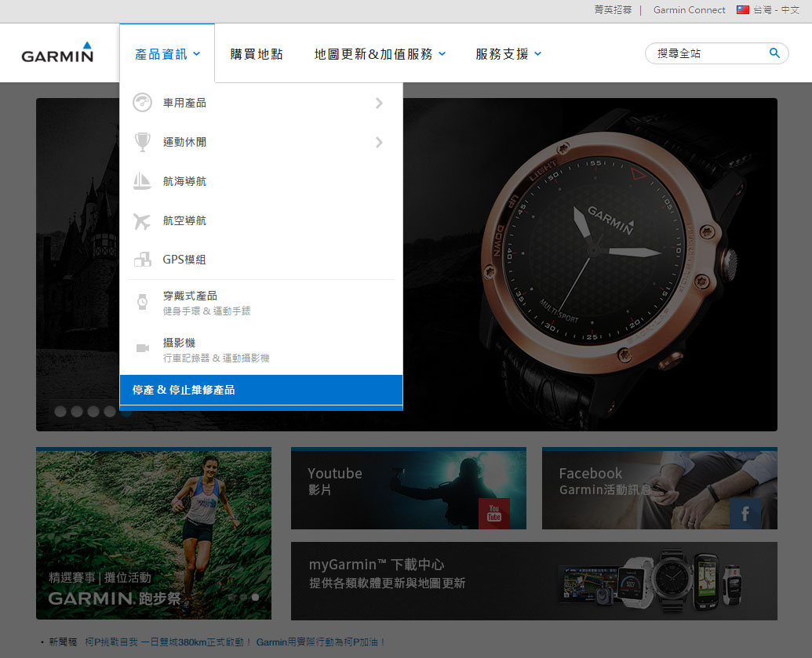Select 穿戴式產品 menu item

(x=261, y=303)
